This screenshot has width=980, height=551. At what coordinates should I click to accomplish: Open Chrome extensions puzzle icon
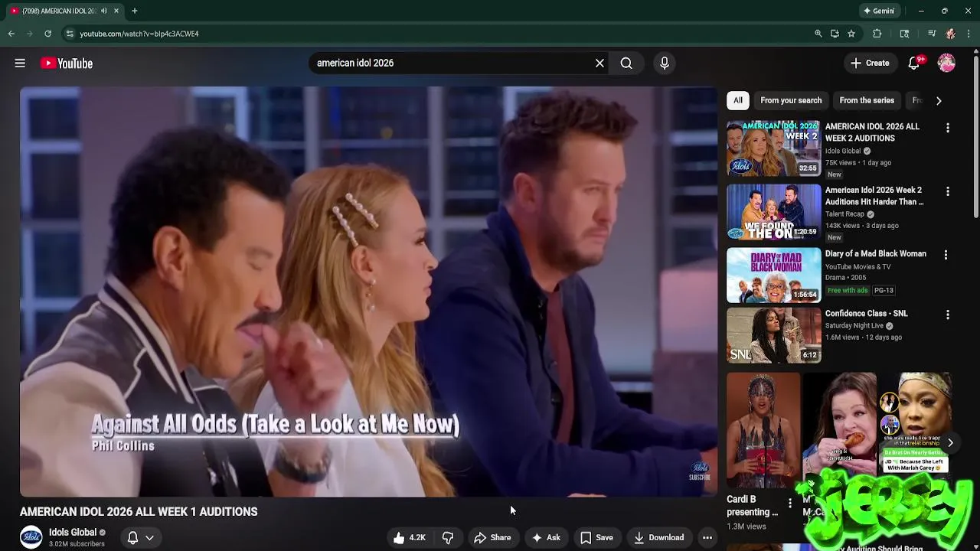click(877, 34)
